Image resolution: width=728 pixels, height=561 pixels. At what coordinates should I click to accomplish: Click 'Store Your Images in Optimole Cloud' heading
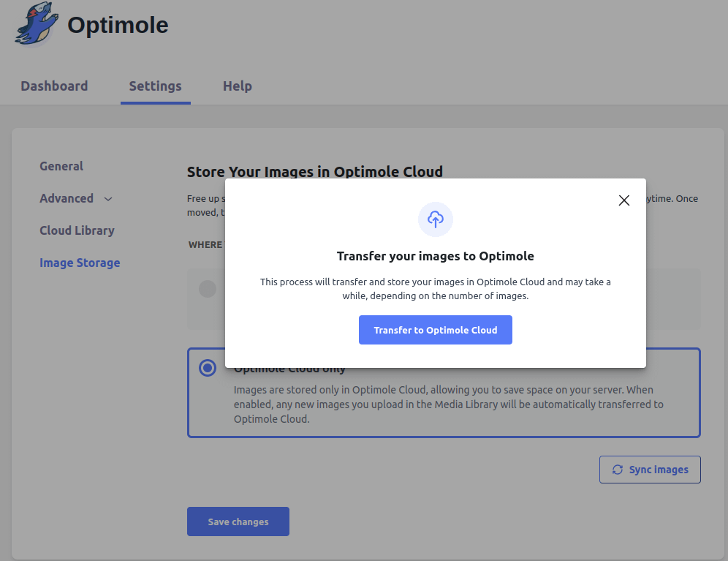point(315,172)
